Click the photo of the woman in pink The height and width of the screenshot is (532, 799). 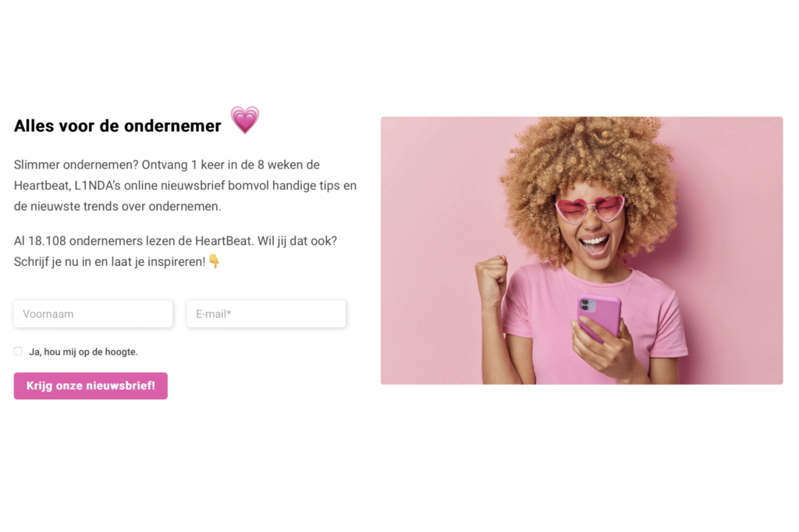pos(582,250)
